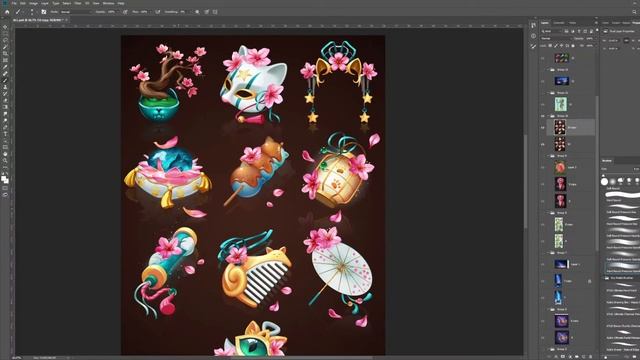The width and height of the screenshot is (640, 360).
Task: Open the File menu
Action: [14, 3]
